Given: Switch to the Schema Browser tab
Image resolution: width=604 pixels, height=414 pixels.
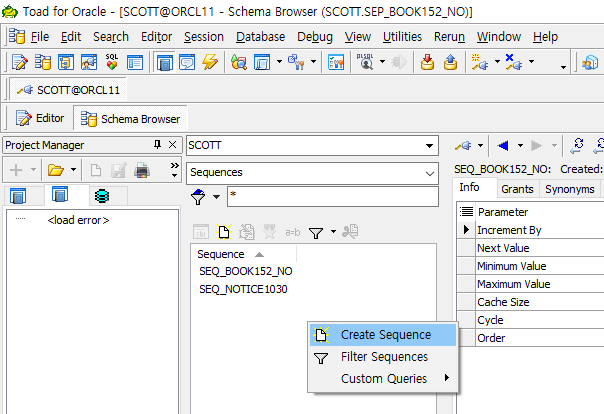Looking at the screenshot, I should click(x=130, y=119).
